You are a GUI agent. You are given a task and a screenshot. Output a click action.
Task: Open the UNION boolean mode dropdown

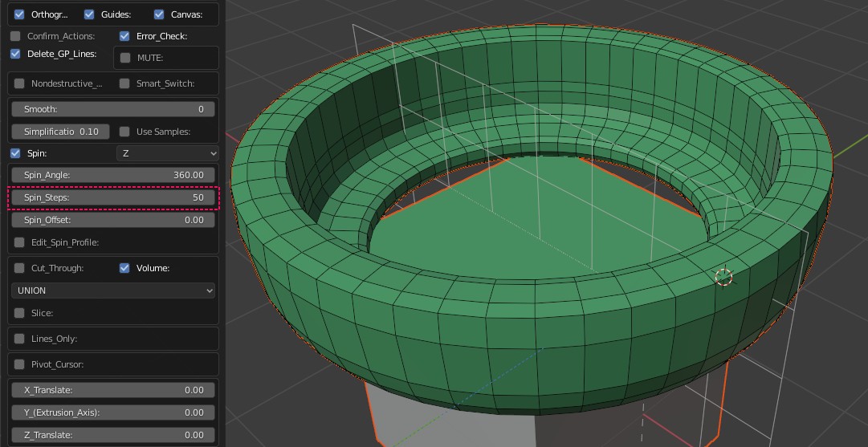click(x=113, y=291)
